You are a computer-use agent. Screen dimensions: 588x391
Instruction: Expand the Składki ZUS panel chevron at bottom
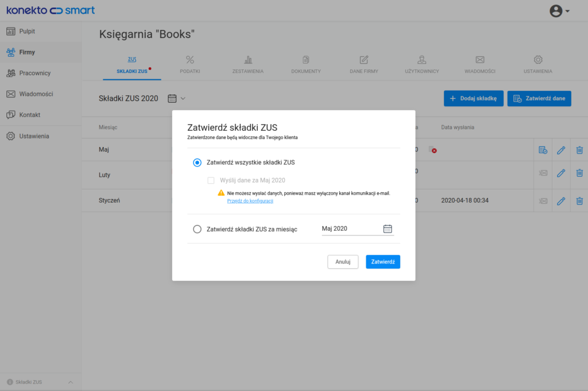pyautogui.click(x=71, y=382)
